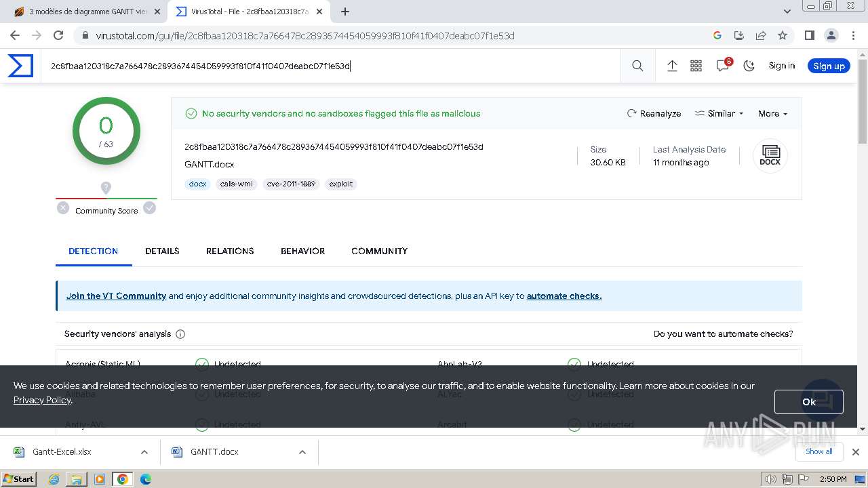868x488 pixels.
Task: Bookmark this page star icon
Action: tap(783, 35)
